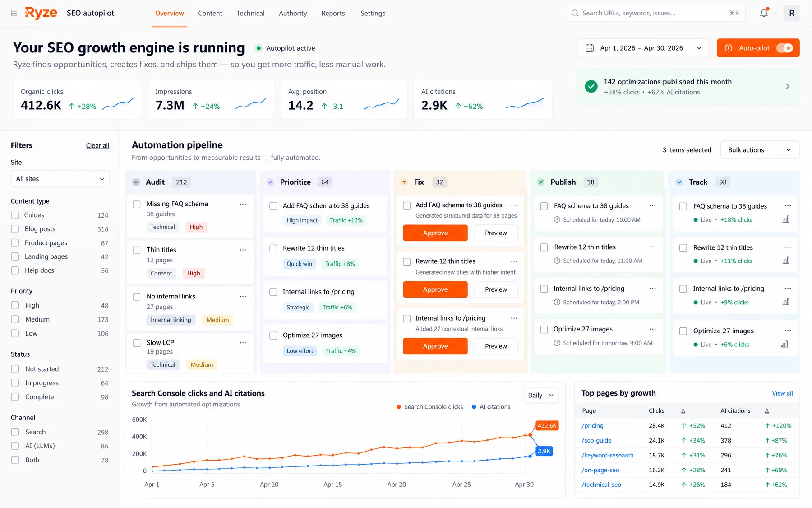Open the Reports tab
The image size is (812, 508).
click(333, 14)
